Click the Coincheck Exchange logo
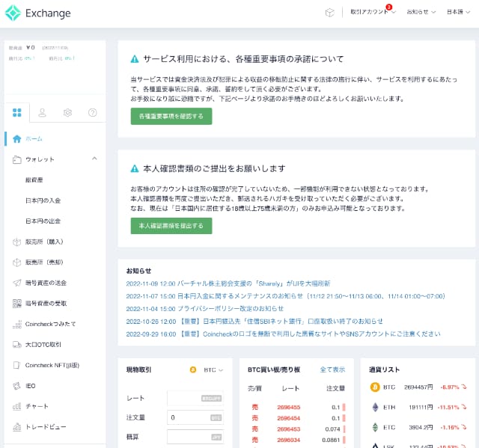The width and height of the screenshot is (479, 448). [x=38, y=13]
